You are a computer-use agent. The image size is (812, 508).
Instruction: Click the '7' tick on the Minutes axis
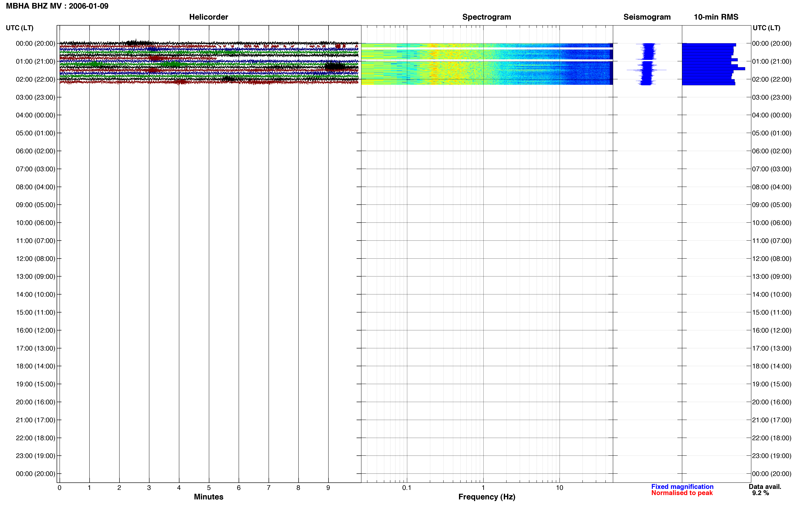click(x=269, y=488)
